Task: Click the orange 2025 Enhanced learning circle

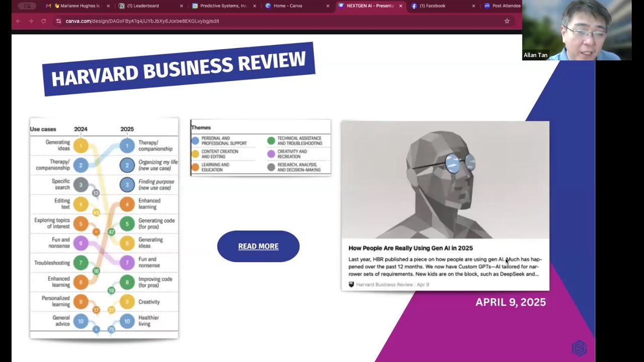Action: pyautogui.click(x=127, y=204)
